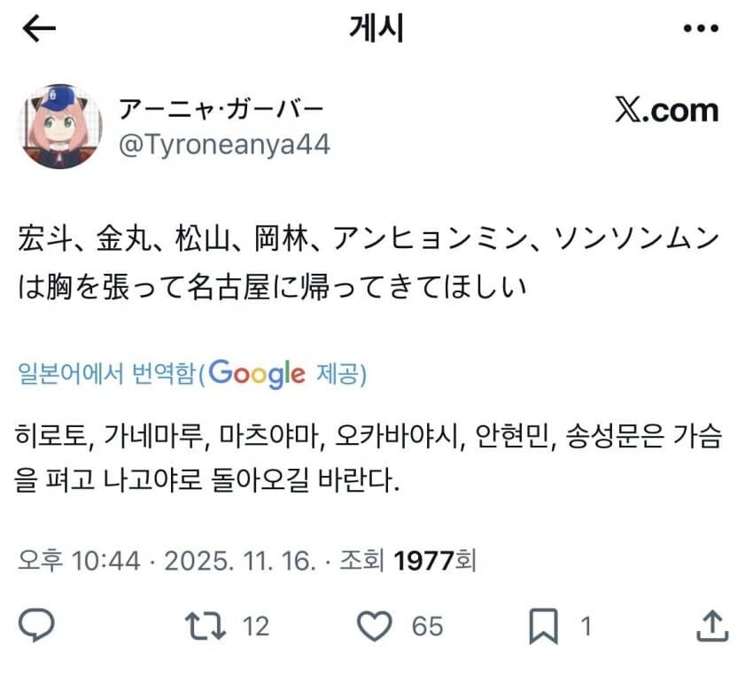Select display name アーニャ·ガーバー
753x700 pixels.
(x=221, y=109)
